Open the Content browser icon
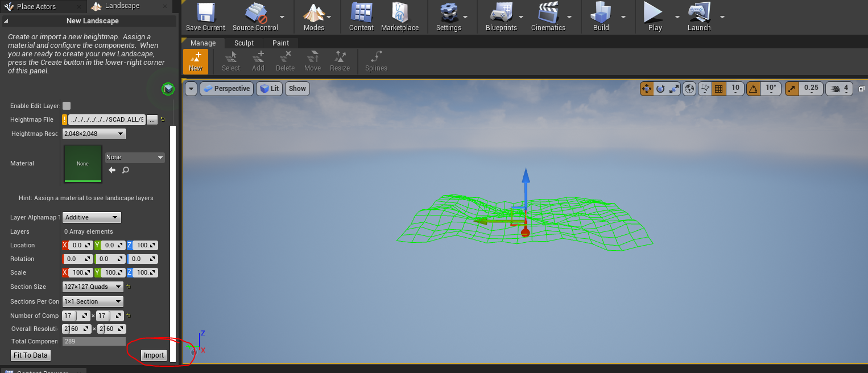868x373 pixels. (x=361, y=17)
